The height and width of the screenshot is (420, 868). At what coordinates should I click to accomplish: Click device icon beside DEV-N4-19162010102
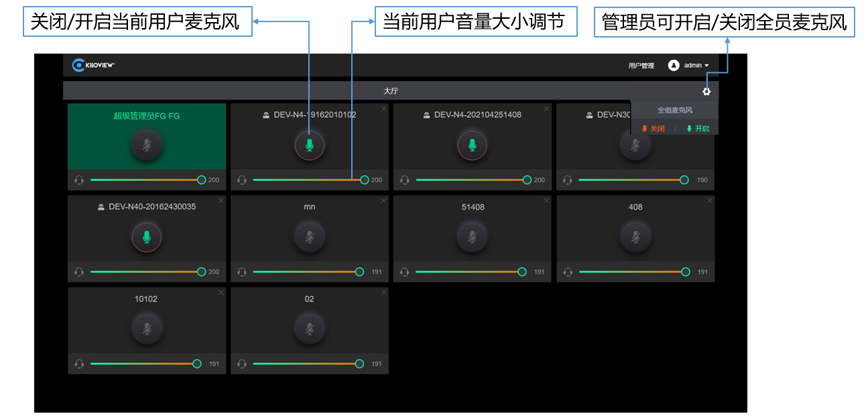266,115
